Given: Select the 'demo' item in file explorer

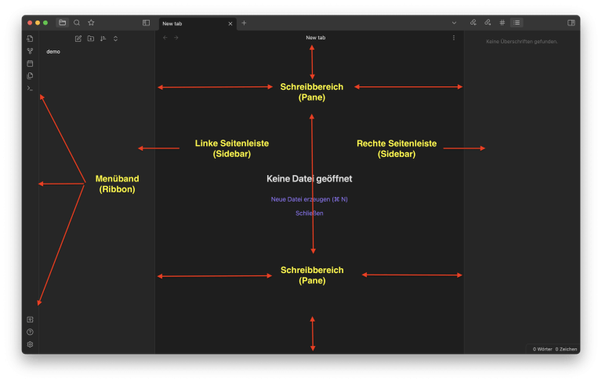Looking at the screenshot, I should point(53,51).
